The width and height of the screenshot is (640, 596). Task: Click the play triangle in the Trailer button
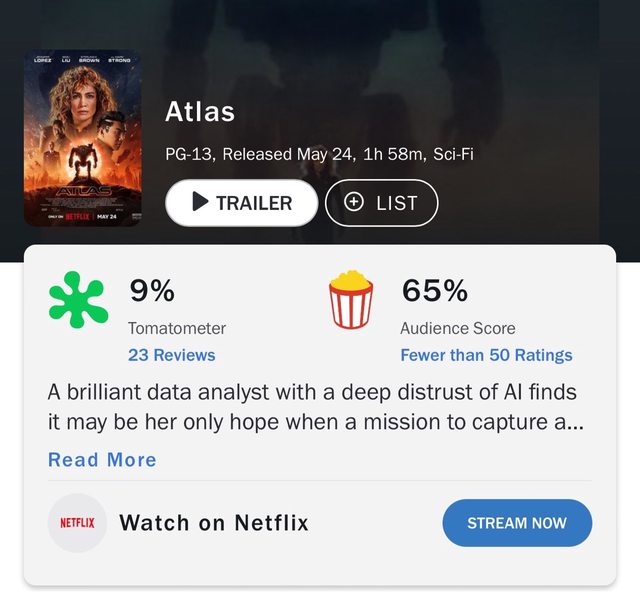point(200,202)
